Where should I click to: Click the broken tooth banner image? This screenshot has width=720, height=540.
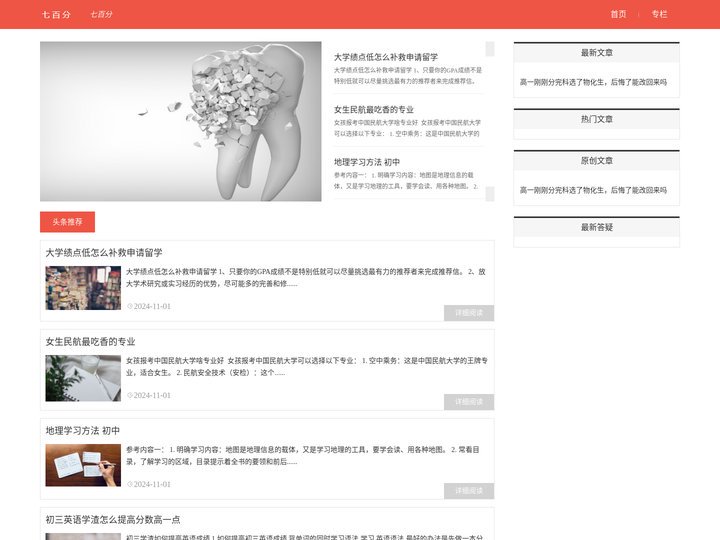pos(180,121)
